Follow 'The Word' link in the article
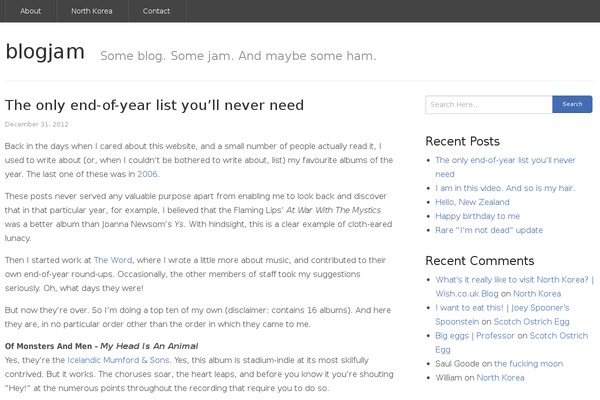 tap(113, 260)
